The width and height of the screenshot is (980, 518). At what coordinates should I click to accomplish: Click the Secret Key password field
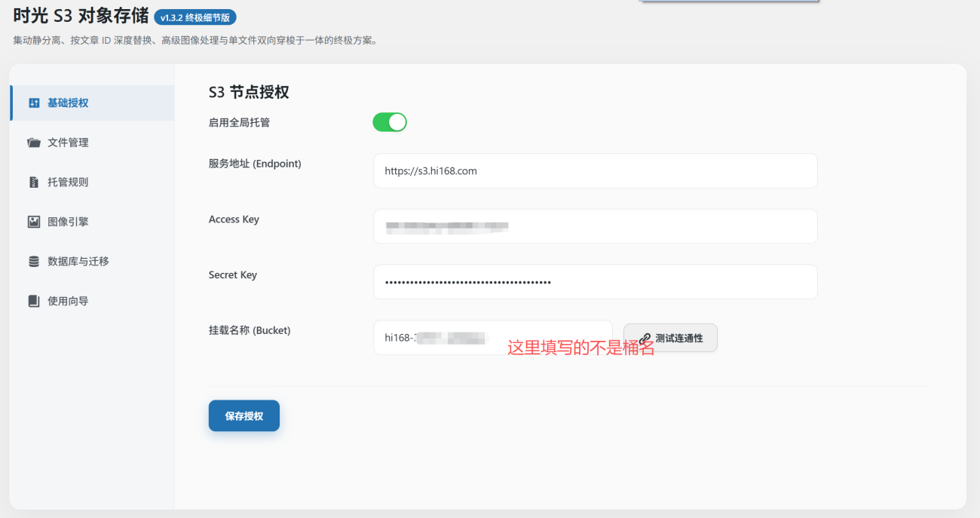tap(595, 282)
